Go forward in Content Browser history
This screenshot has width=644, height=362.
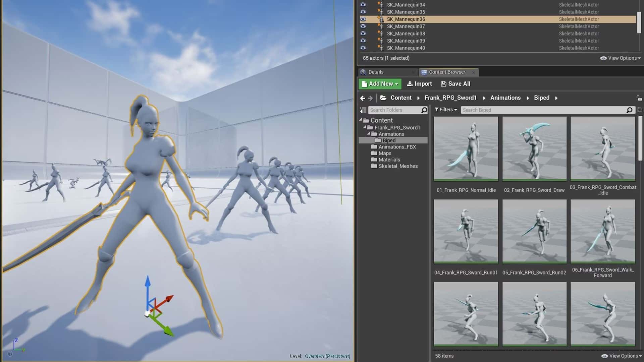click(370, 98)
